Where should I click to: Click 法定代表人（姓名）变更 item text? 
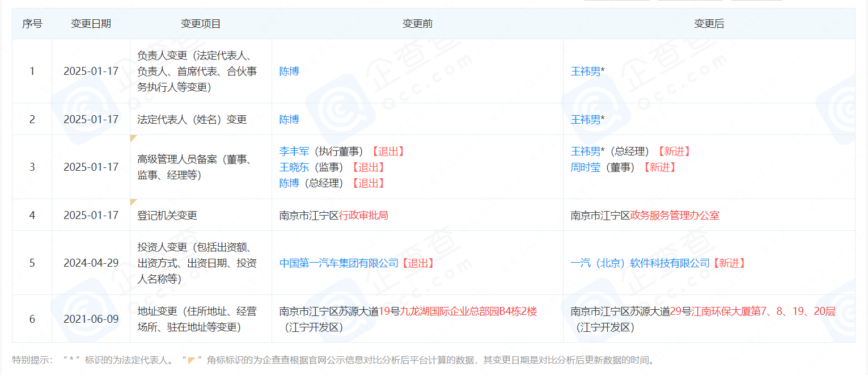[192, 120]
